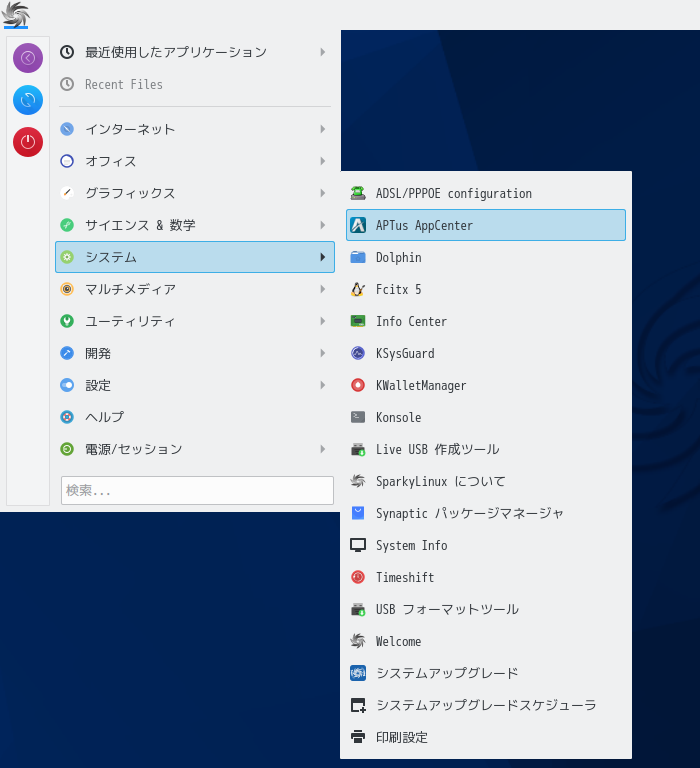Expand the ユーティリティ submenu arrow
700x768 pixels.
pos(322,321)
